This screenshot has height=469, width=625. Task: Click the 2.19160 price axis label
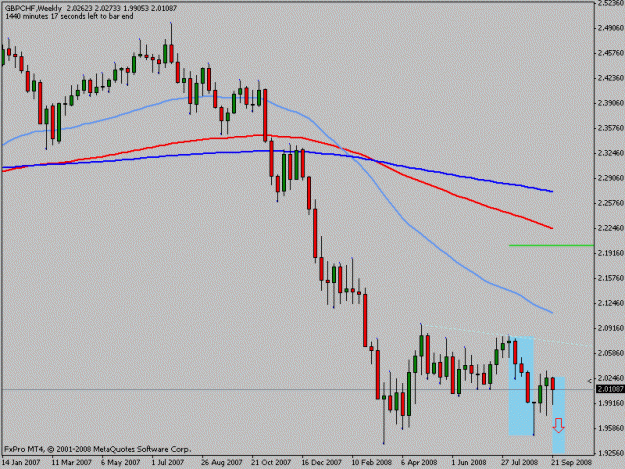click(x=610, y=253)
